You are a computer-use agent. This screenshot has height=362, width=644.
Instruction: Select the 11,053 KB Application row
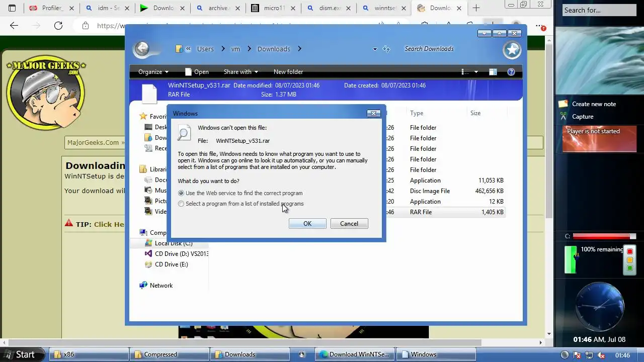click(x=445, y=180)
